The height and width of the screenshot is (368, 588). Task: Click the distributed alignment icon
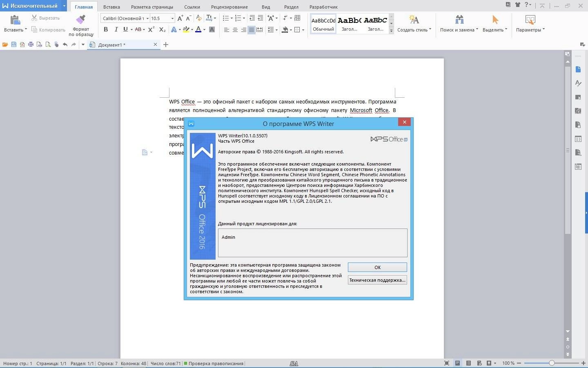pos(260,30)
